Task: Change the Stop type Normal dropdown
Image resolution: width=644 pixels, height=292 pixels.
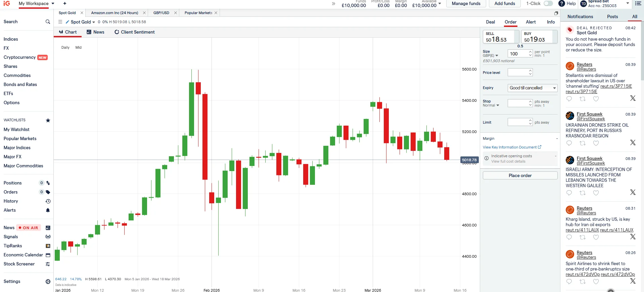Action: (x=491, y=106)
